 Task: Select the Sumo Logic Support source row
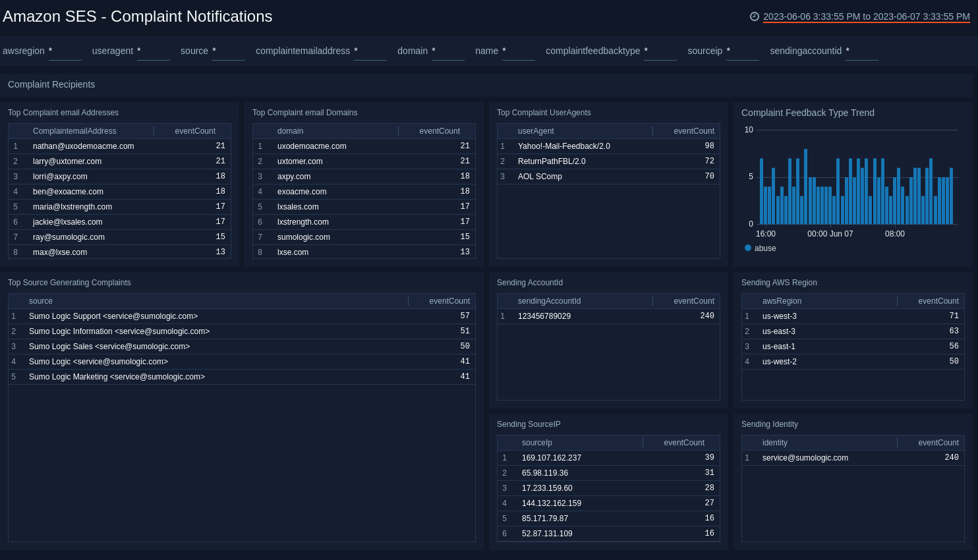click(x=113, y=316)
